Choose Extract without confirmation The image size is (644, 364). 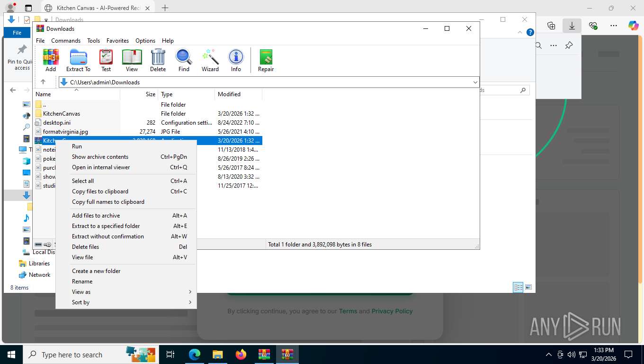coord(126,237)
